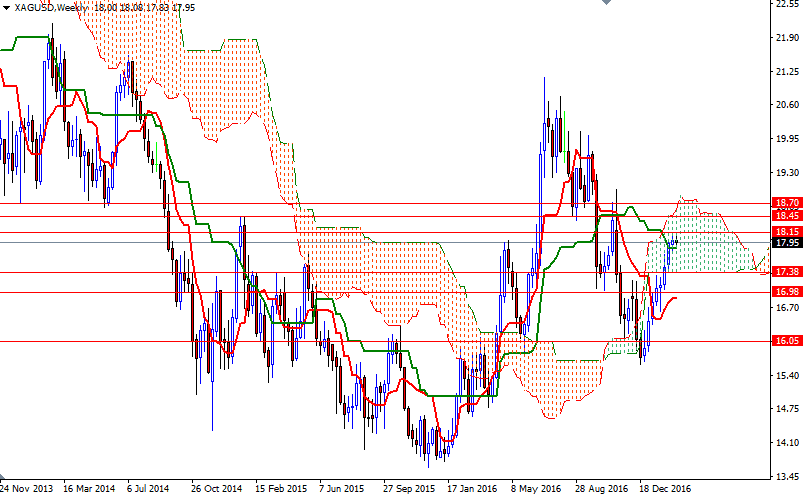804x496 pixels.
Task: Click the 14.10 value on price axis
Action: (x=788, y=443)
